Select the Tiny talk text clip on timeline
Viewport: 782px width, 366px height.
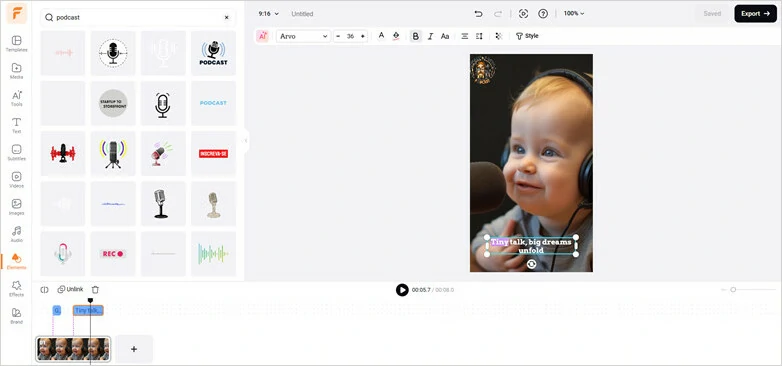coord(88,311)
